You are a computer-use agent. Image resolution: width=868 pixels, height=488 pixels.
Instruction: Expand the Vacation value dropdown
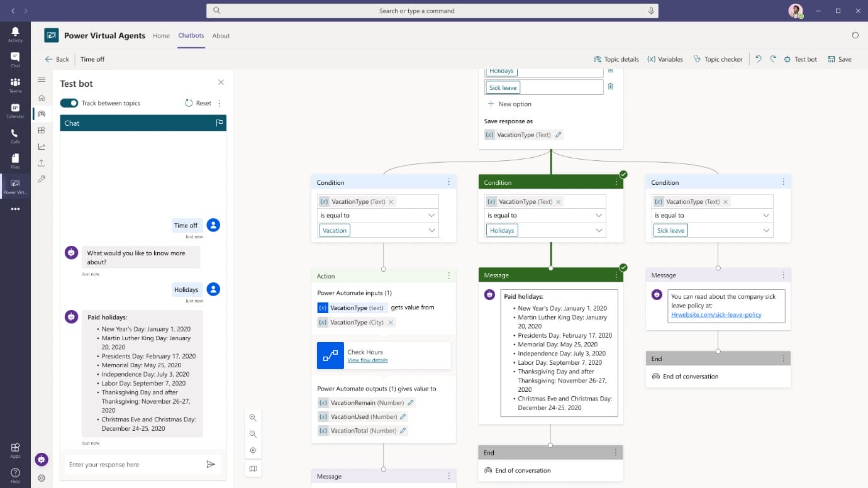431,230
